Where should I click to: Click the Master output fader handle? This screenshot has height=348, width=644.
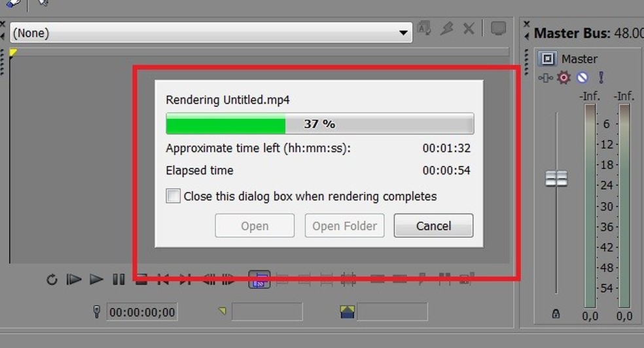556,178
